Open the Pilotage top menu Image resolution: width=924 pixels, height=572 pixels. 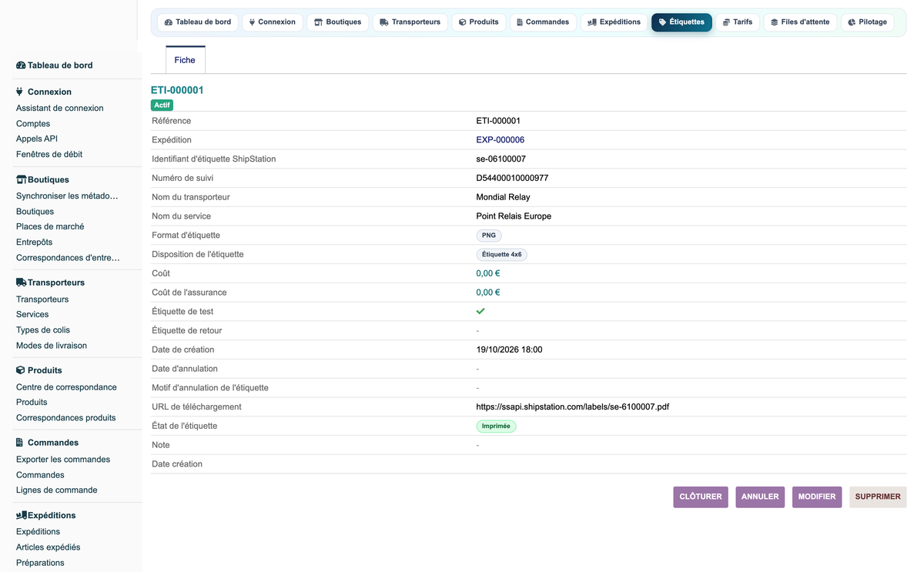click(x=868, y=22)
